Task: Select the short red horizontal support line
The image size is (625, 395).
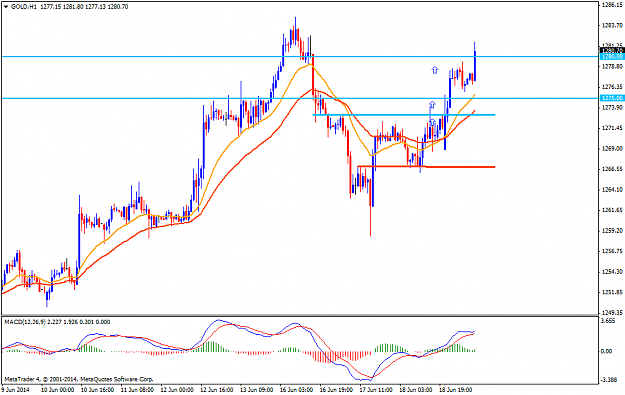Action: click(x=426, y=167)
